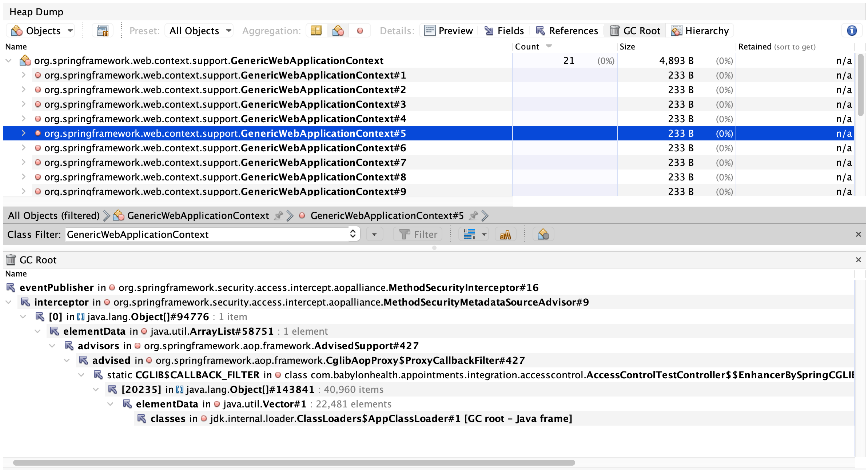Expand GenericWebApplicationContext#5 selected row
The image size is (868, 470).
pos(23,133)
